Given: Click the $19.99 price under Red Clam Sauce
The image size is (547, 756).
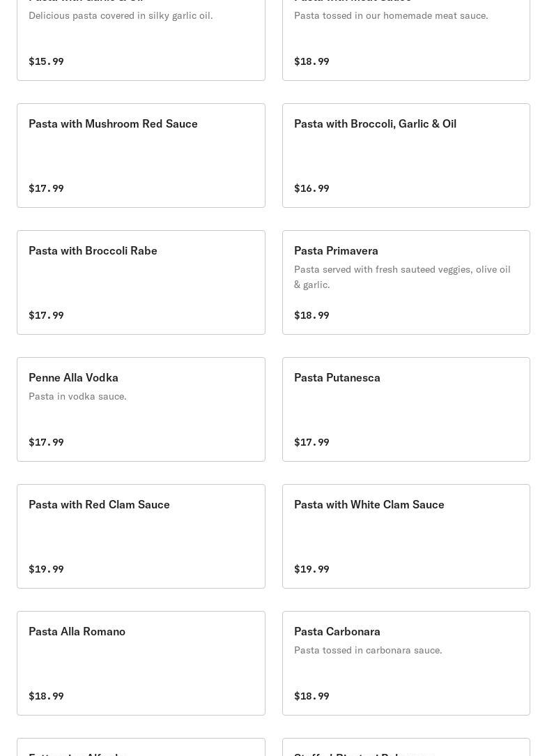Looking at the screenshot, I should point(46,569).
